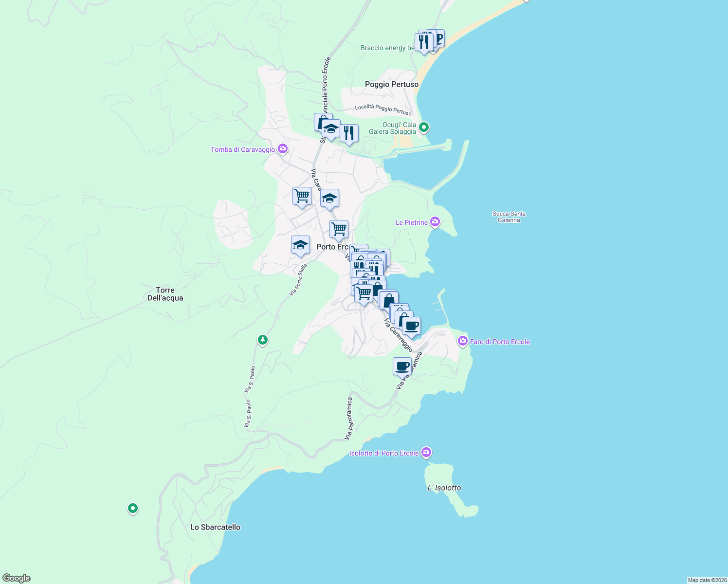Click the restaurant icon near Braccio energy beach

coord(423,41)
